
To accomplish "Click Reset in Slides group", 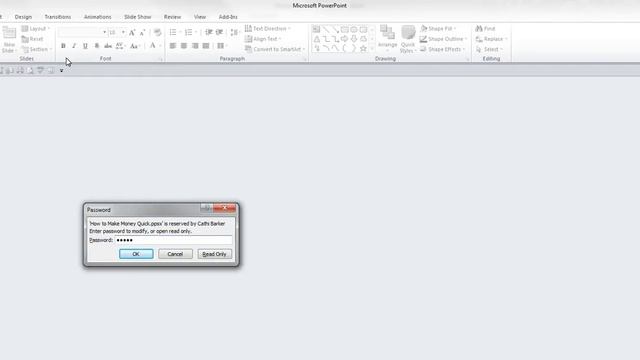I will pyautogui.click(x=32, y=39).
